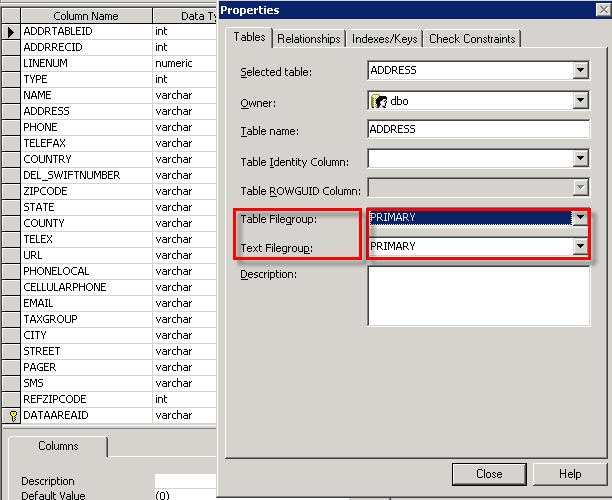Select the row header beside REFZIPCODE

click(x=11, y=399)
